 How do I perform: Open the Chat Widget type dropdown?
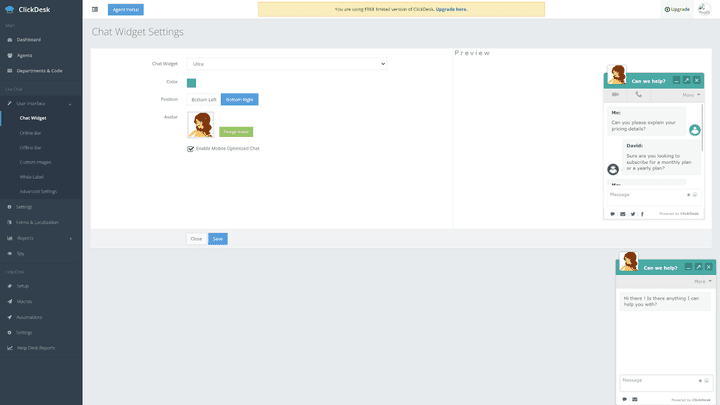point(287,64)
